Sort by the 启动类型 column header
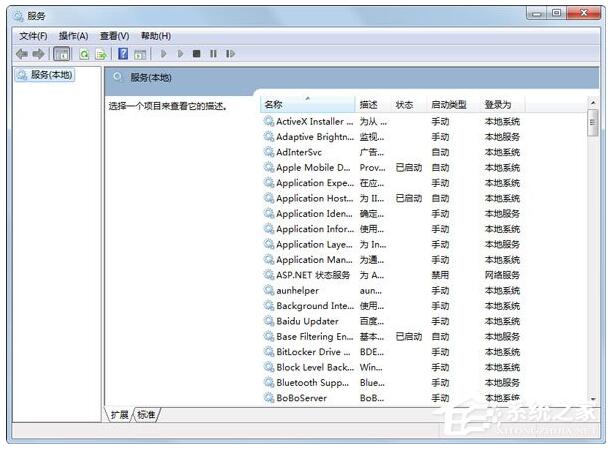611x449 pixels. [x=453, y=104]
